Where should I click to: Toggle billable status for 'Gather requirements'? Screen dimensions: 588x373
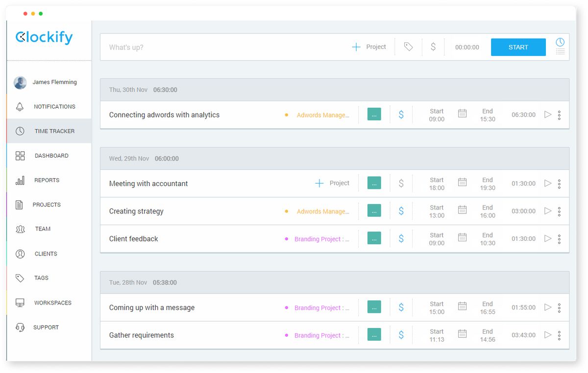[x=401, y=335]
